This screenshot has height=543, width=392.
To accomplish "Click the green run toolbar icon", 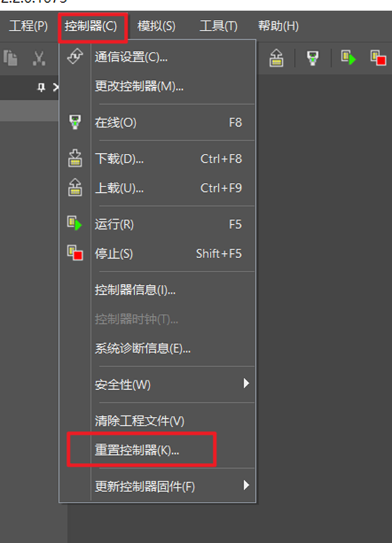I will (x=348, y=57).
